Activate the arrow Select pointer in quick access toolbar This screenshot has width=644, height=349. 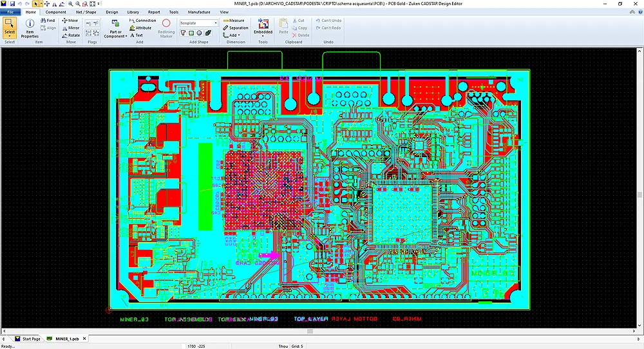click(35, 4)
